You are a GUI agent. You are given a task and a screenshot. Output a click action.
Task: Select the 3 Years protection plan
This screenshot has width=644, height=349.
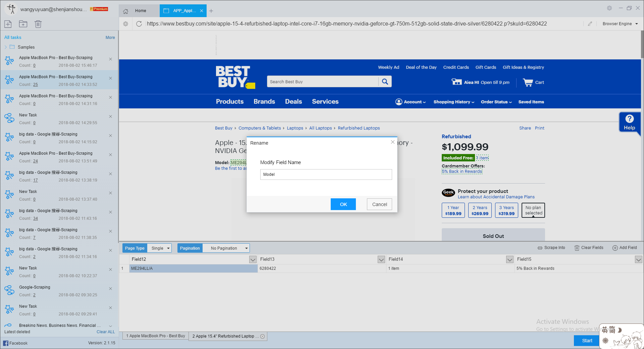506,210
